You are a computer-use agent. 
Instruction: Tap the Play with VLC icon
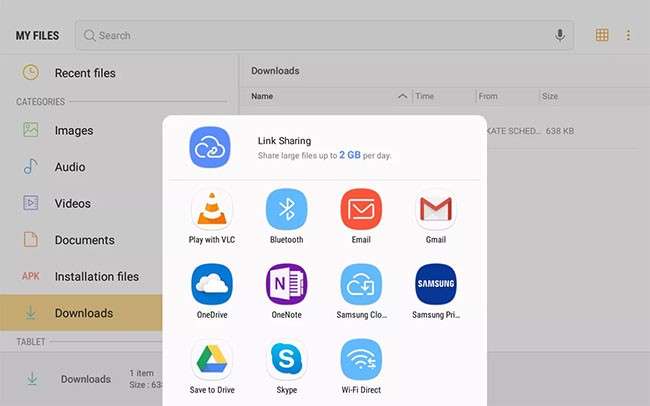pos(211,210)
